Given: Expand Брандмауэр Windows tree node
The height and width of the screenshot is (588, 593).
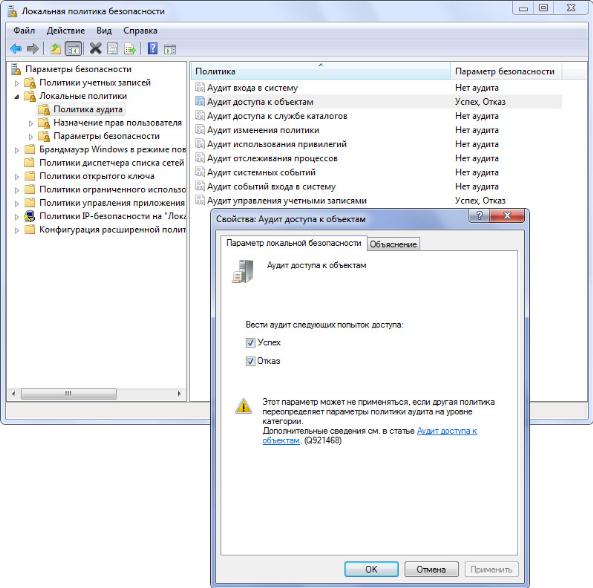Looking at the screenshot, I should click(x=17, y=150).
